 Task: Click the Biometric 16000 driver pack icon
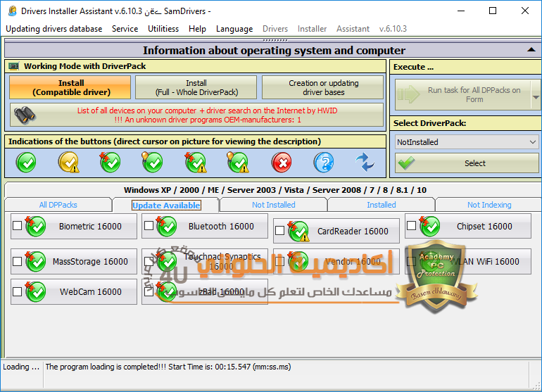pyautogui.click(x=35, y=227)
